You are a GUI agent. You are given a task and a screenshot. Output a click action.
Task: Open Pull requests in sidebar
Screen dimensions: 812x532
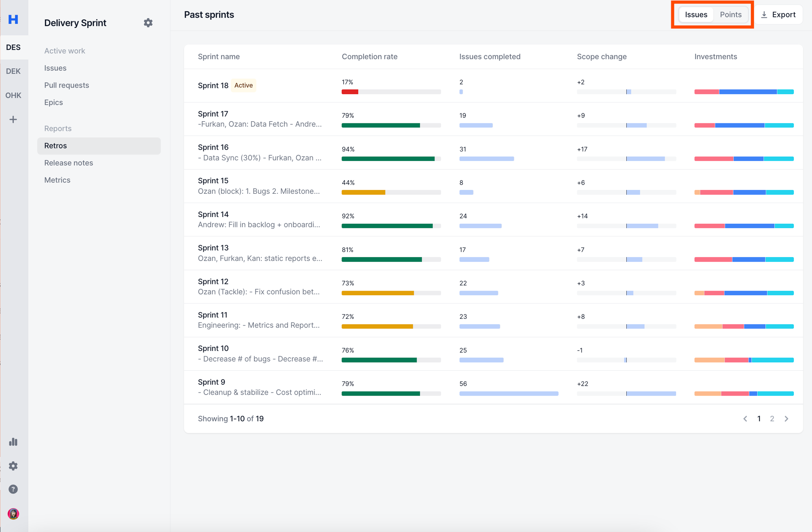click(67, 85)
